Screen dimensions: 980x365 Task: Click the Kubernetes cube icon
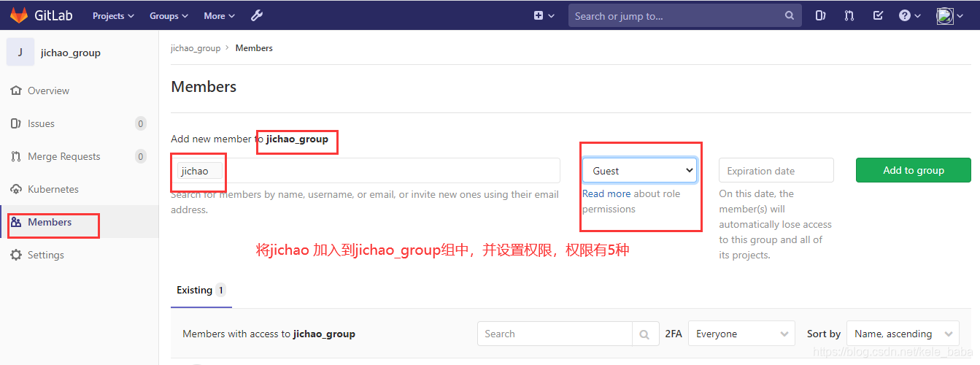[16, 189]
